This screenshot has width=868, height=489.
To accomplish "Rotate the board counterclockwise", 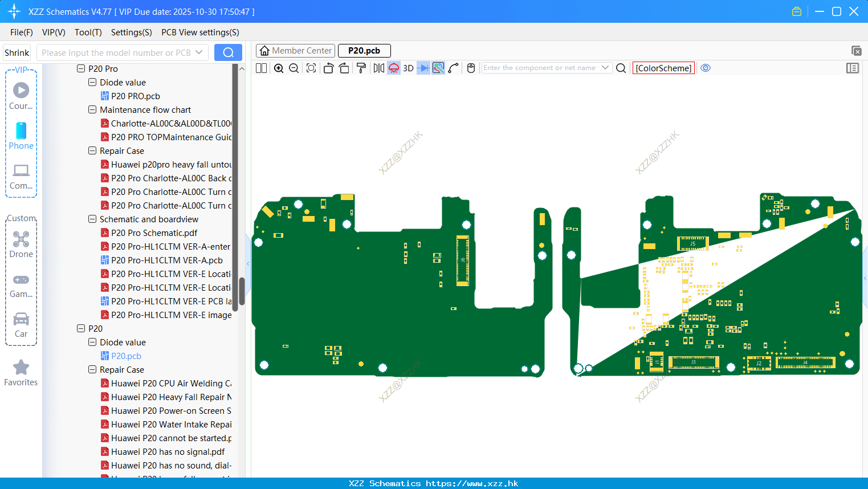I will tap(328, 68).
